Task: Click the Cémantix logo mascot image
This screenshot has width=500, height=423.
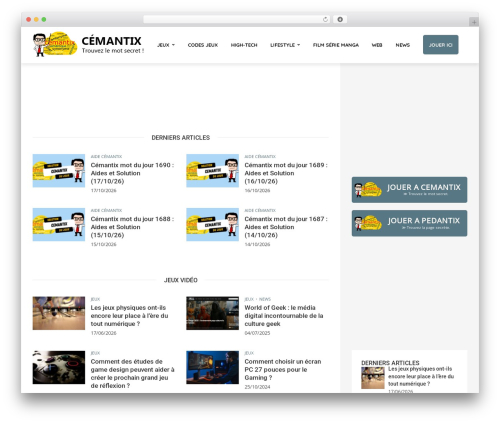Action: point(55,44)
